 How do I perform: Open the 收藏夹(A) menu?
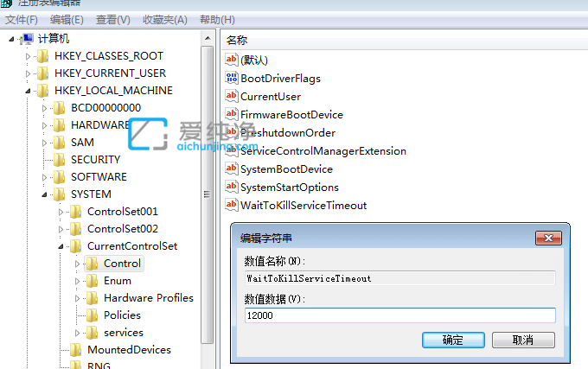tap(164, 20)
